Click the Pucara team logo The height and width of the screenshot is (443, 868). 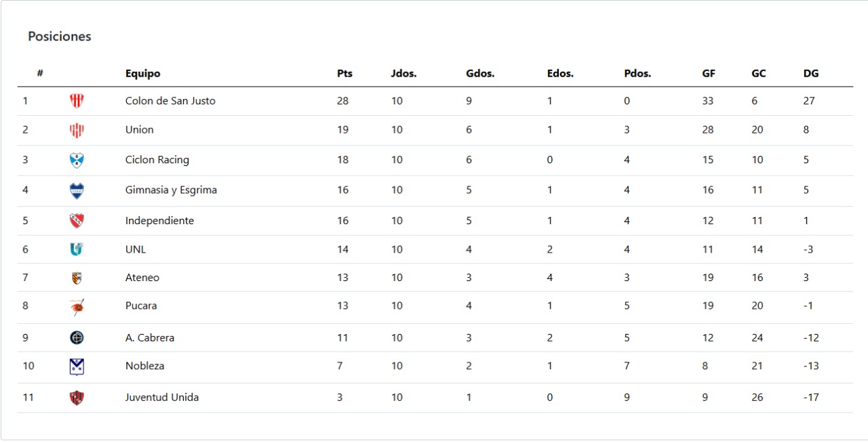[77, 307]
